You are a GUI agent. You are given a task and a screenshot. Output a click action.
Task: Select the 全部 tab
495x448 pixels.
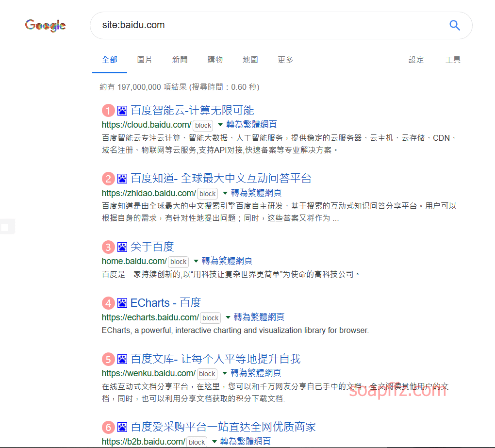click(110, 60)
